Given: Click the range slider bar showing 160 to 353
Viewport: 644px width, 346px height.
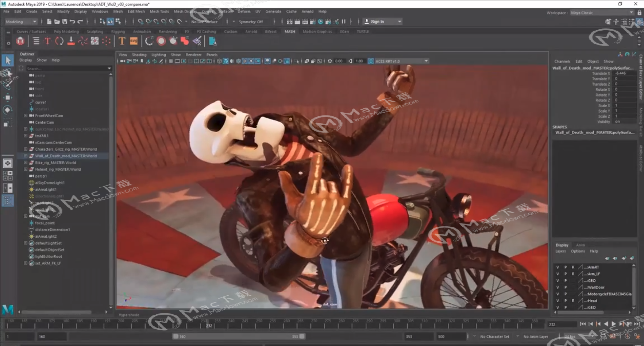Looking at the screenshot, I should coord(239,337).
